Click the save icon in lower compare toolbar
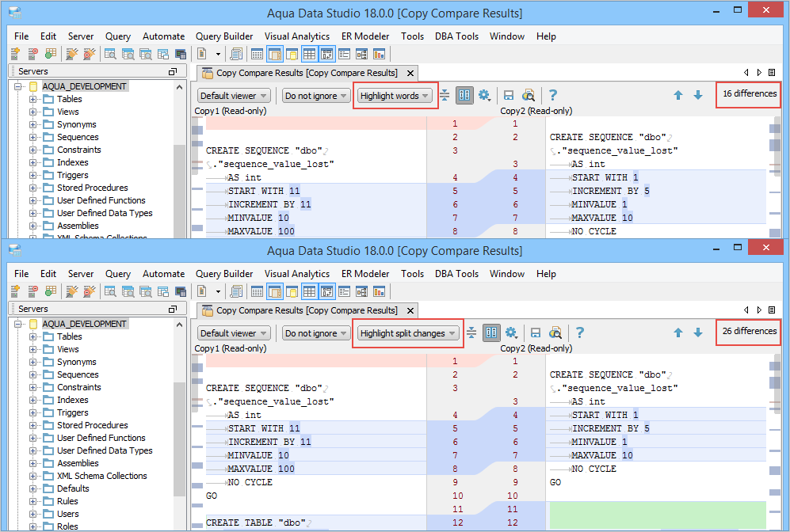This screenshot has height=532, width=790. (x=536, y=332)
